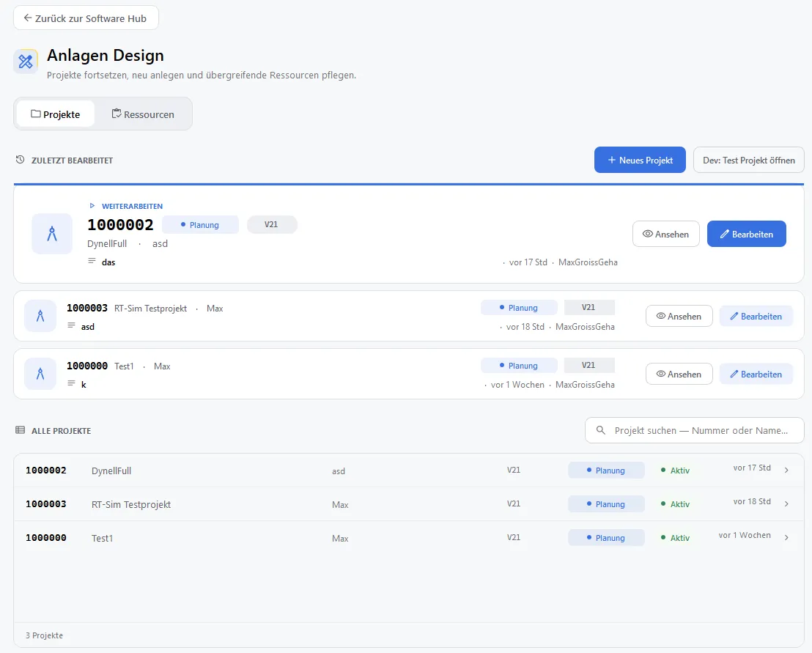Screen dimensions: 812x653
Task: Click Aktiv status in the Test1 table row
Action: click(x=675, y=537)
